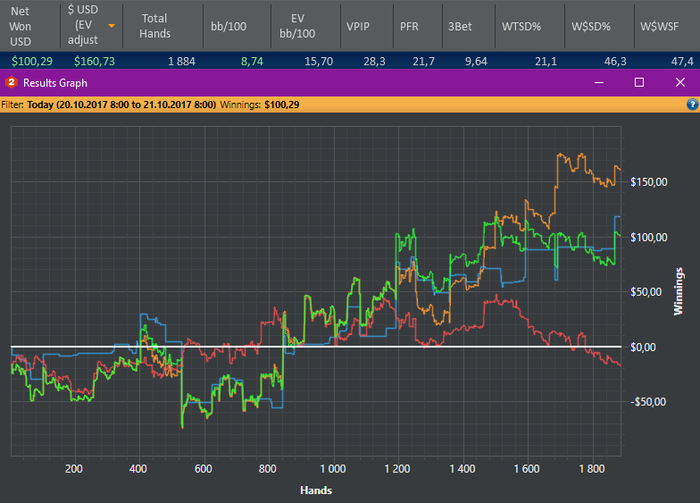Click the bb/100 column header
The image size is (700, 503).
coord(230,26)
